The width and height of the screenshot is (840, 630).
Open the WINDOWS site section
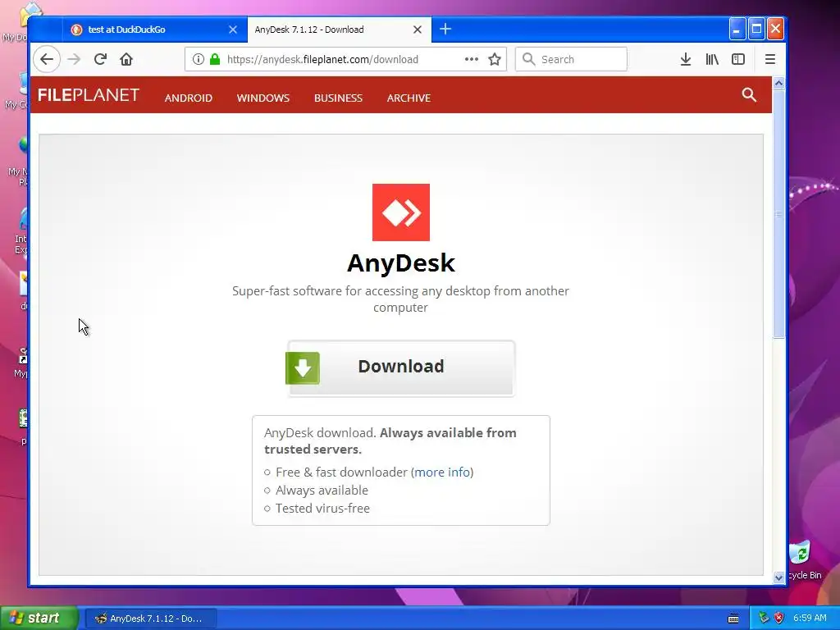[263, 98]
